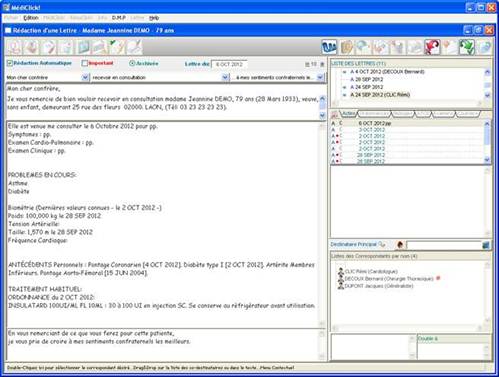The width and height of the screenshot is (499, 377).
Task: Click the 'TRAITEMENT HABITUEL' line in letter body
Action: (x=45, y=289)
